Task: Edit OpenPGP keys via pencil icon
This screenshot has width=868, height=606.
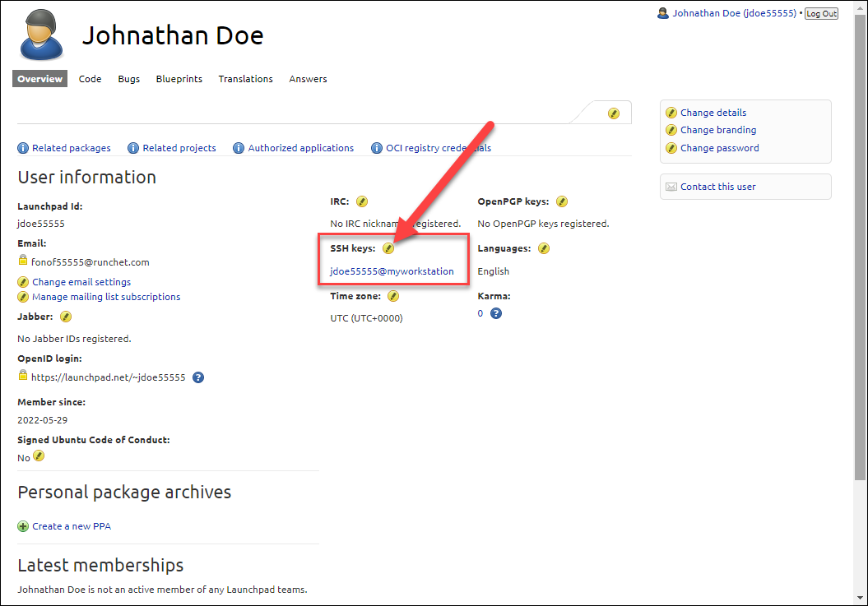Action: (562, 201)
